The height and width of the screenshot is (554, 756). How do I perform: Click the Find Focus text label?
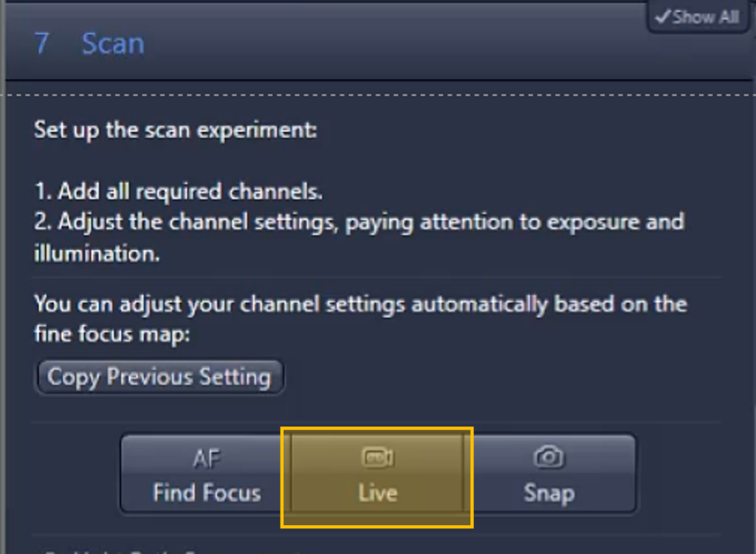click(207, 493)
